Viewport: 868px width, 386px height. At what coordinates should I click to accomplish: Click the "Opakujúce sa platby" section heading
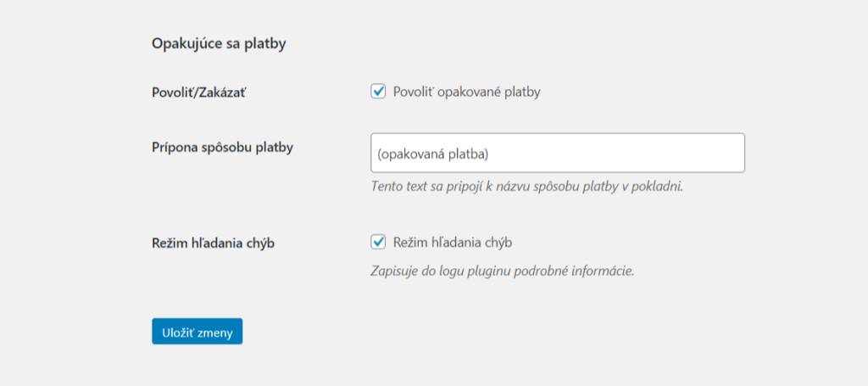tap(218, 43)
